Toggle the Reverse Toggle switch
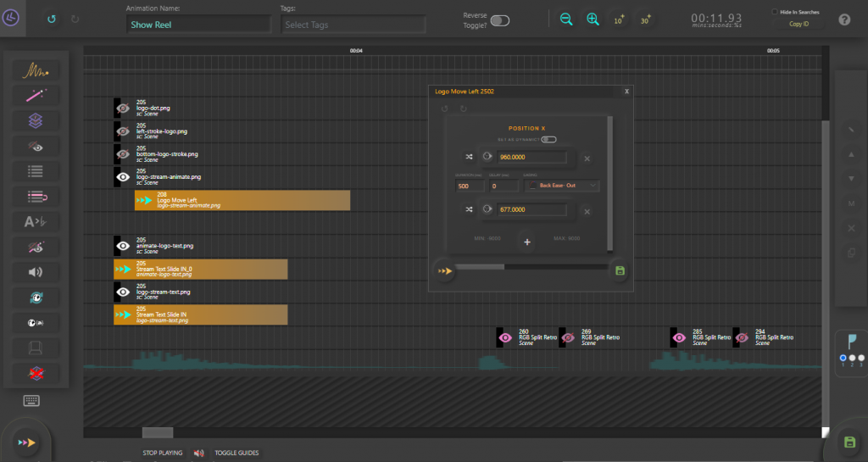 (x=500, y=20)
